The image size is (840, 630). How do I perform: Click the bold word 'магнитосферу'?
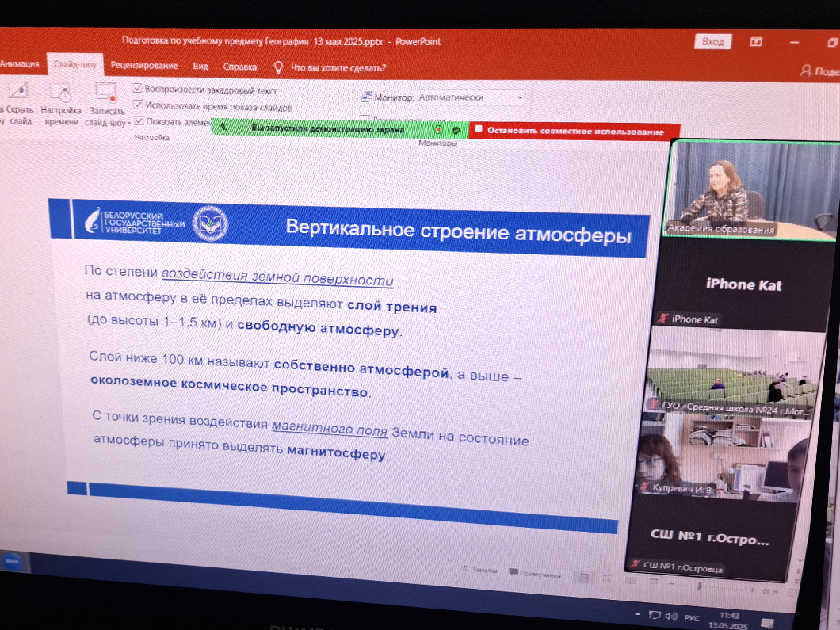pyautogui.click(x=337, y=452)
